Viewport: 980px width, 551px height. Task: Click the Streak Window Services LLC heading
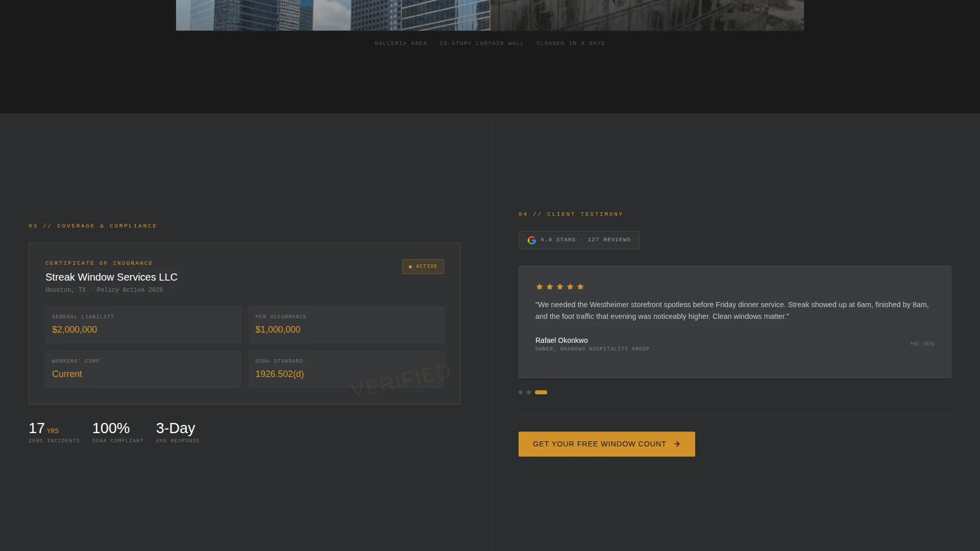[x=111, y=277]
